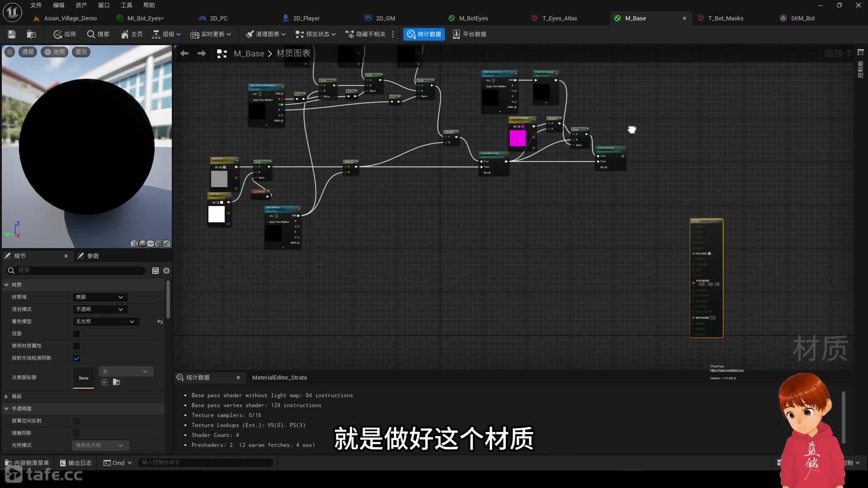Toggle the 屏幕空间反射 checkbox
The width and height of the screenshot is (868, 488).
tap(76, 421)
